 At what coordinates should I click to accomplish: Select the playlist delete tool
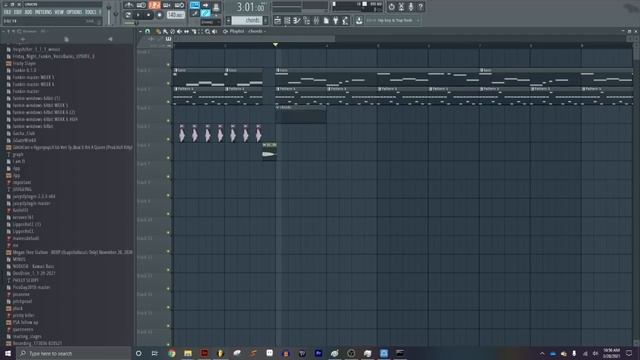point(172,31)
